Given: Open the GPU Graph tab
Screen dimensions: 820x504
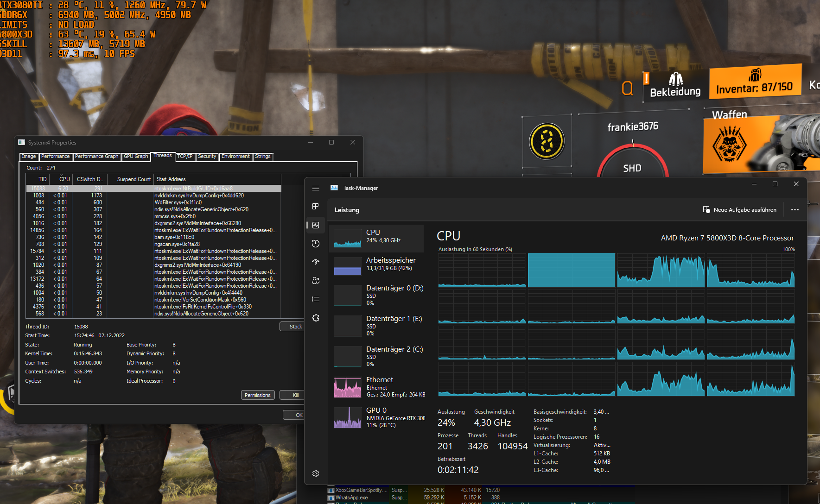Looking at the screenshot, I should pyautogui.click(x=136, y=157).
